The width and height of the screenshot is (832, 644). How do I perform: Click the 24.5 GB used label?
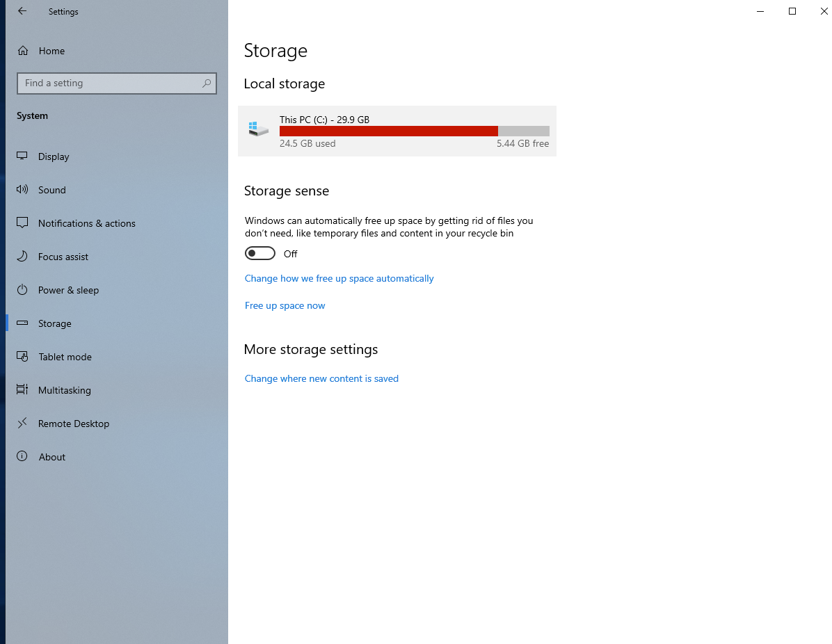coord(307,143)
